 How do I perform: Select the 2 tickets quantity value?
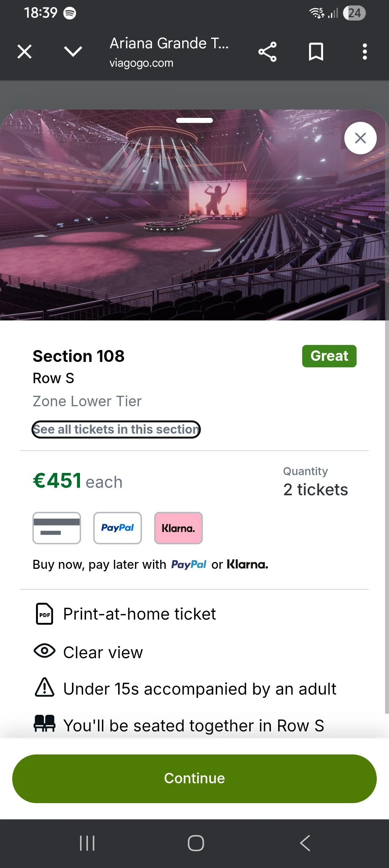click(x=315, y=489)
